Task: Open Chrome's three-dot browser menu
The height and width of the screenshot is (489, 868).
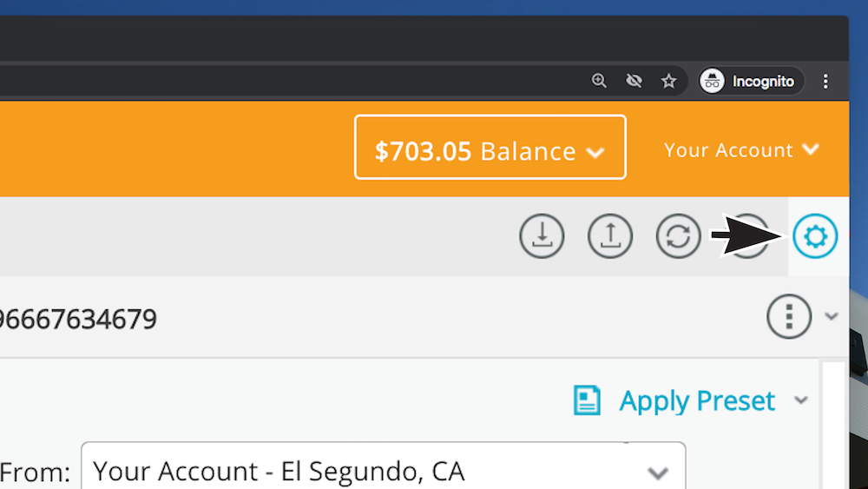Action: 825,82
